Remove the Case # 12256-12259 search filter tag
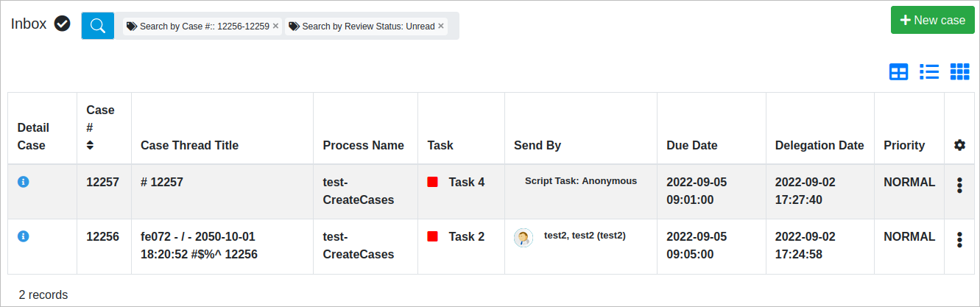This screenshot has width=980, height=307. point(275,26)
